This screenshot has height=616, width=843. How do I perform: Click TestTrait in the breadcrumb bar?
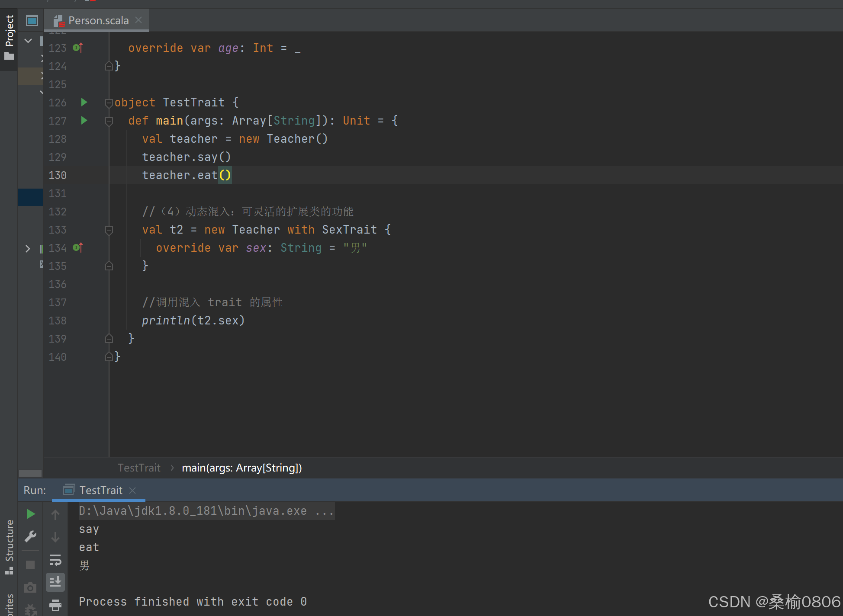tap(139, 468)
